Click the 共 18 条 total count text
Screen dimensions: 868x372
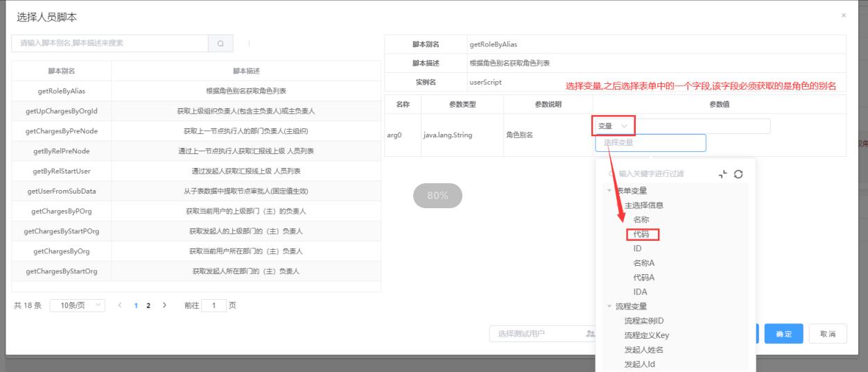(28, 305)
